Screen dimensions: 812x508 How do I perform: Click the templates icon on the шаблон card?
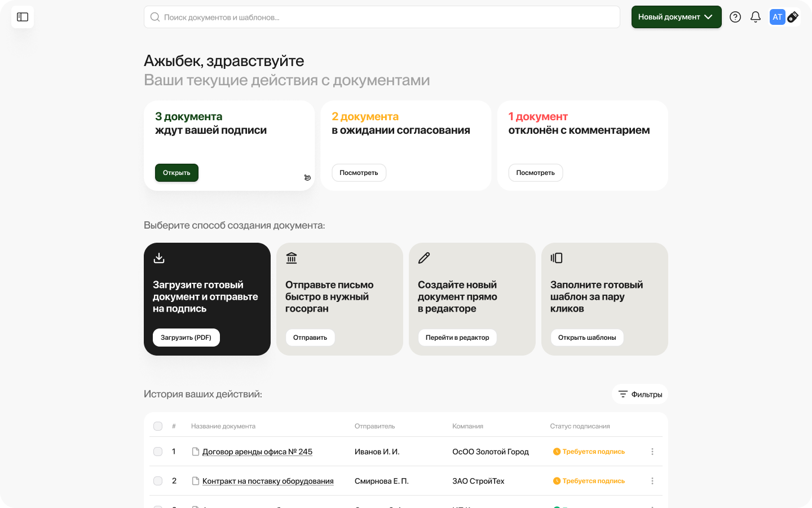557,257
